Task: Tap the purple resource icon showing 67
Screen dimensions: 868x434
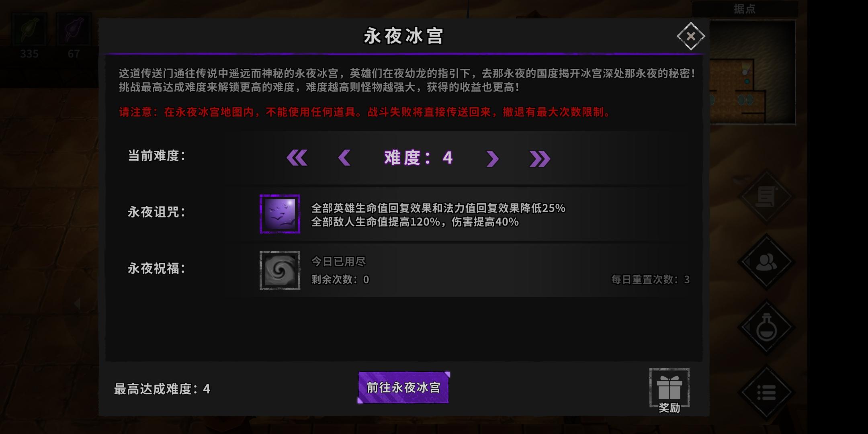Action: [x=74, y=29]
